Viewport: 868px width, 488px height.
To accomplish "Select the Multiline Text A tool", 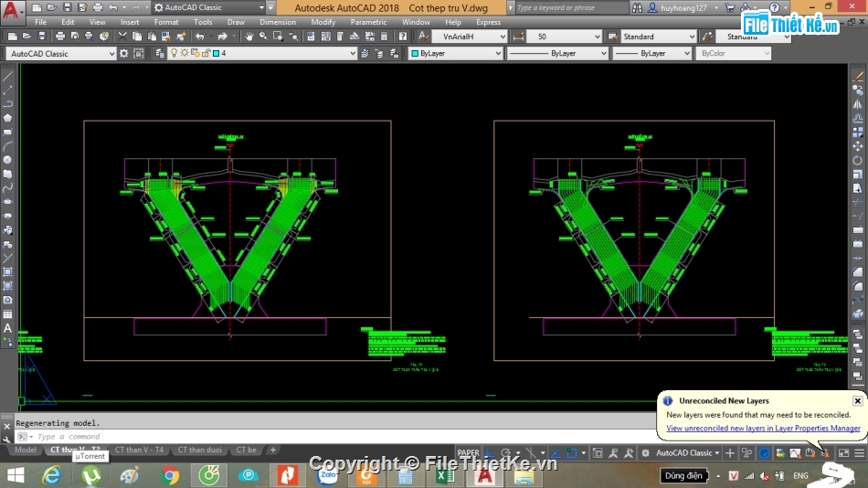I will (x=7, y=328).
